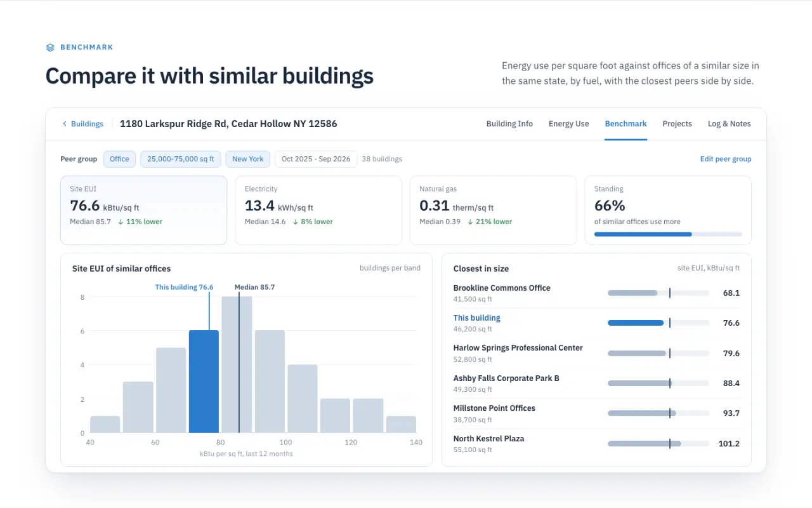The height and width of the screenshot is (508, 812).
Task: Go to the Log & Notes tab
Action: pos(729,124)
